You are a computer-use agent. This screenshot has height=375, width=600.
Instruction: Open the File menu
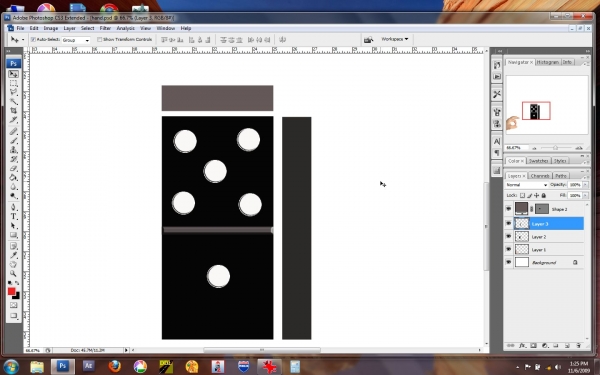pos(20,28)
